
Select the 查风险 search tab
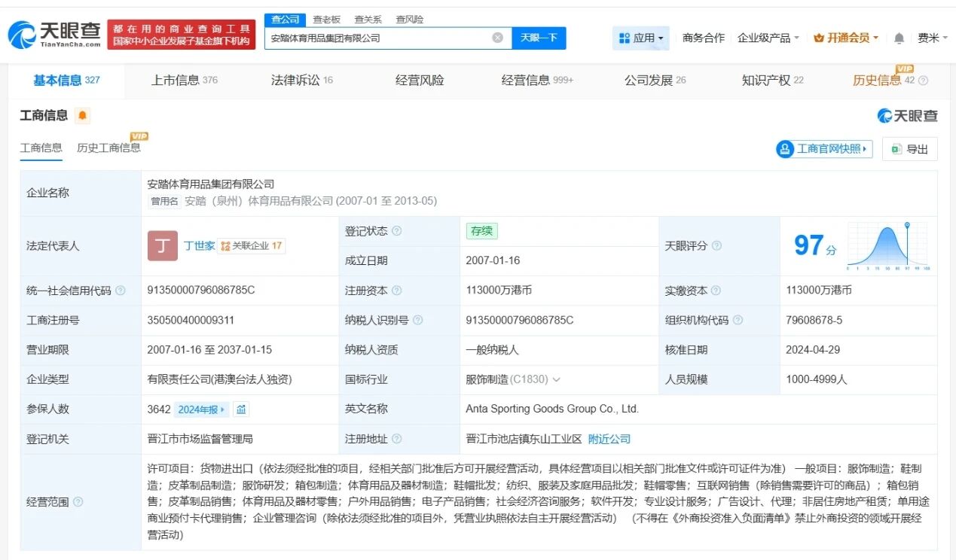click(409, 19)
